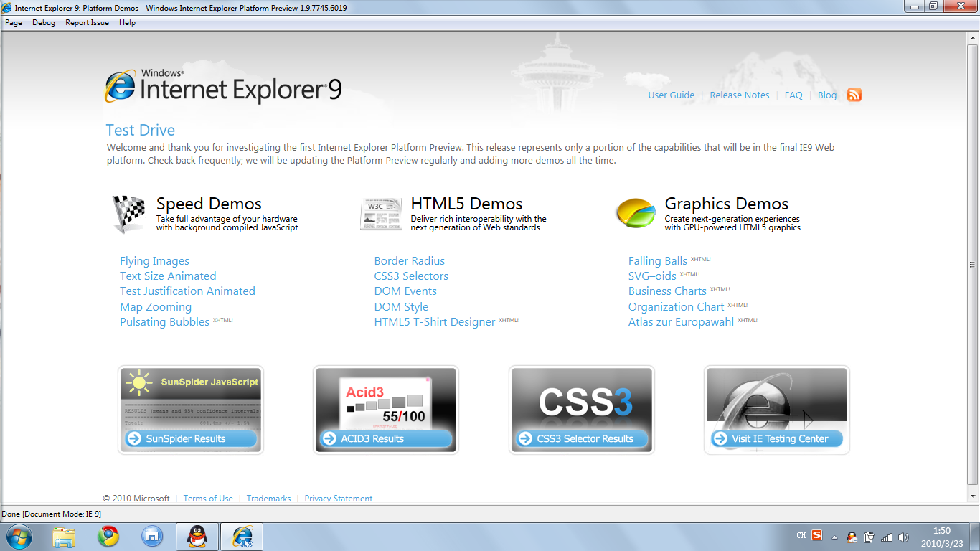Click the network signal tray icon
The image size is (980, 551).
pyautogui.click(x=887, y=537)
